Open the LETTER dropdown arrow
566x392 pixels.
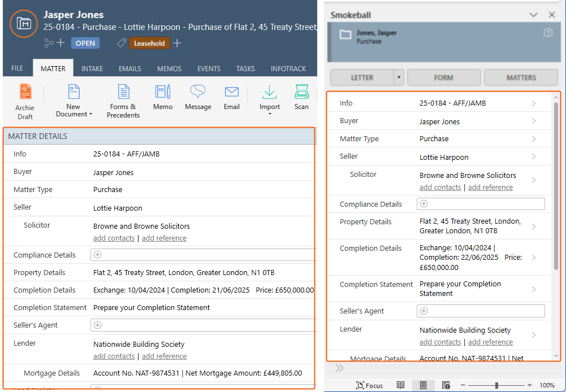tap(399, 77)
